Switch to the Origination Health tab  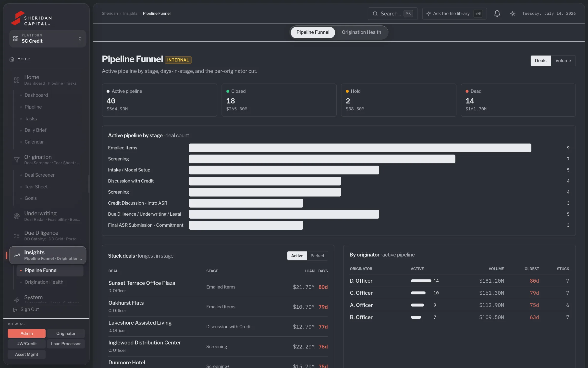point(361,32)
